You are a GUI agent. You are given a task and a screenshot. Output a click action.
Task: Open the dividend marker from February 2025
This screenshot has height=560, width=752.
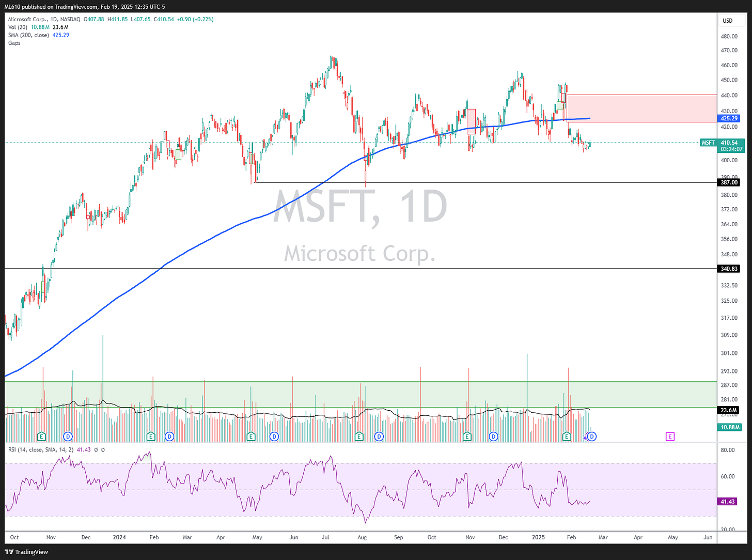(x=592, y=437)
